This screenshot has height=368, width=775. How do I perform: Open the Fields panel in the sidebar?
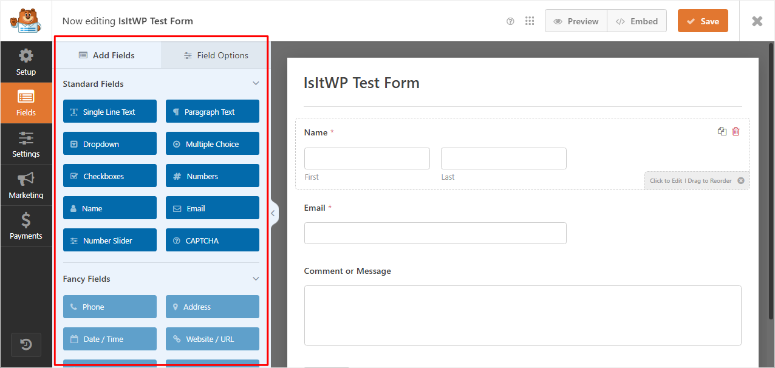(26, 103)
